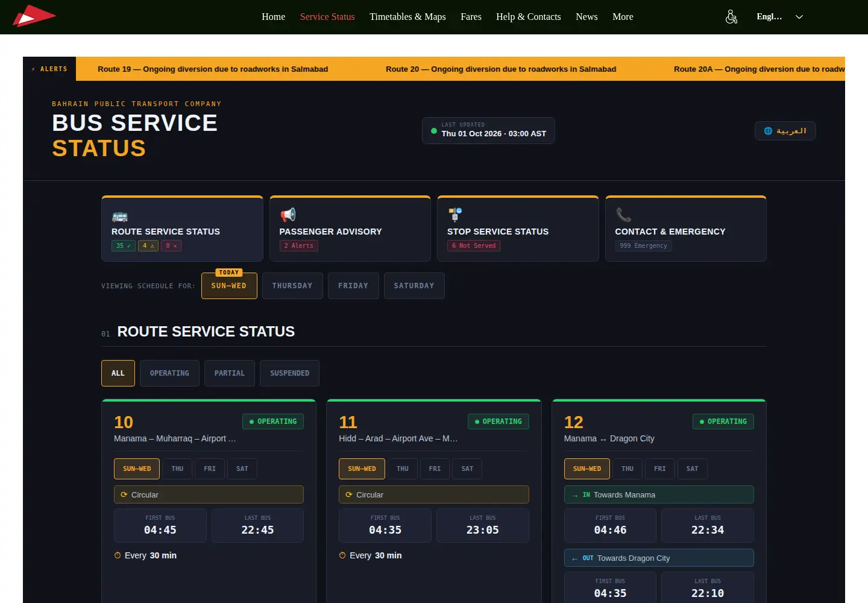The width and height of the screenshot is (868, 603).
Task: Open the Contact & Emergency card
Action: click(x=686, y=229)
